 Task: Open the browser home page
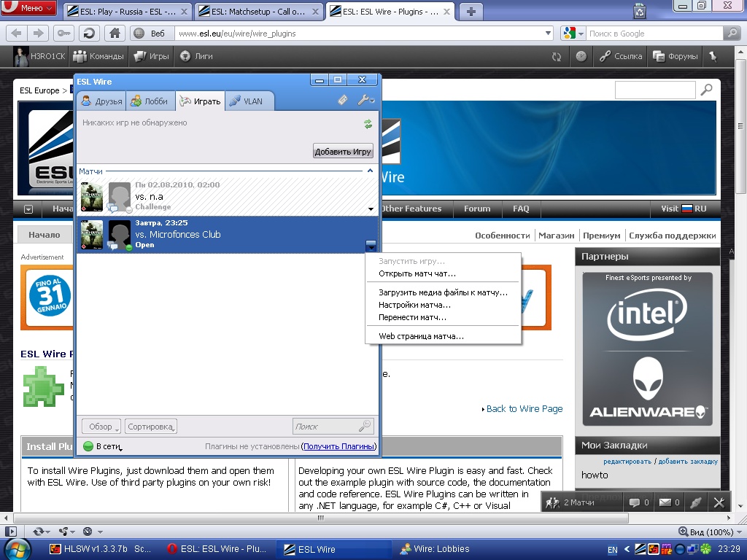click(x=115, y=34)
